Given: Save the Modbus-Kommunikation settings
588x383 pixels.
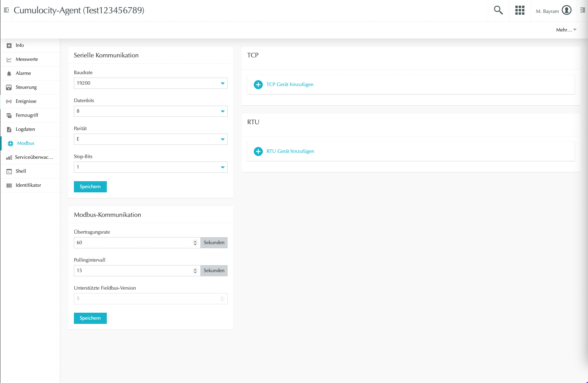Looking at the screenshot, I should coord(90,318).
